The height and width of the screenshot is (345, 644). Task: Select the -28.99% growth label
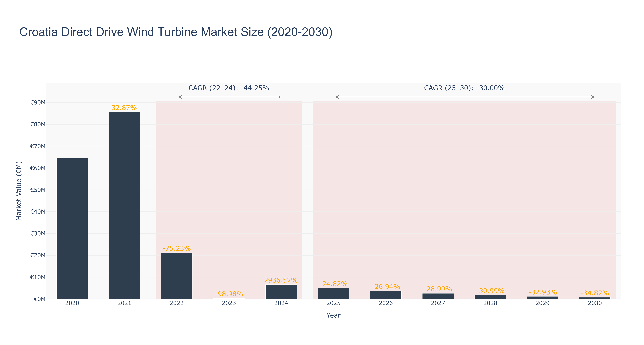[438, 289]
